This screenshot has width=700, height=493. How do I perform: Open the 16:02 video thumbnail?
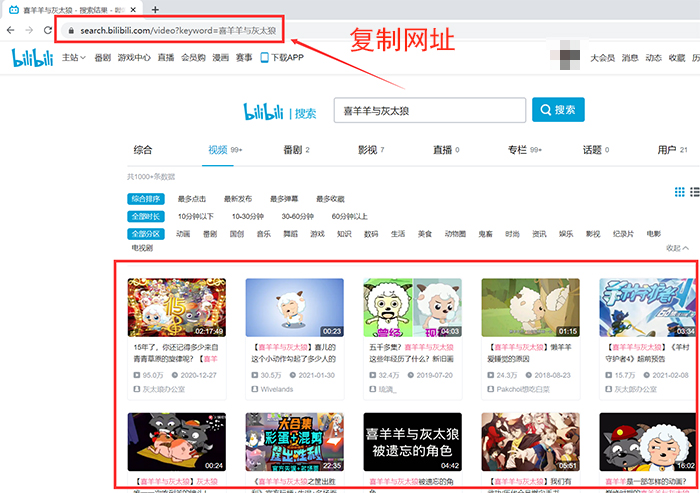click(647, 442)
